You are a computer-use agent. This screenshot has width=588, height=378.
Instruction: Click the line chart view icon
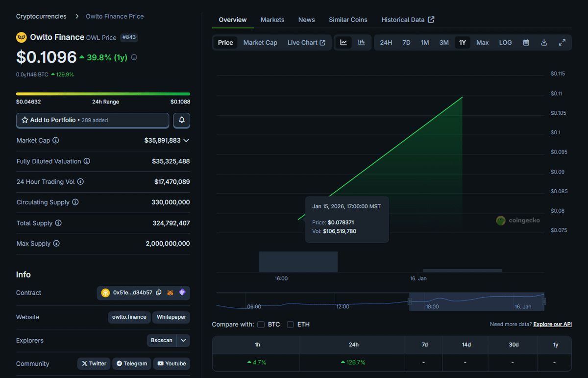click(343, 43)
